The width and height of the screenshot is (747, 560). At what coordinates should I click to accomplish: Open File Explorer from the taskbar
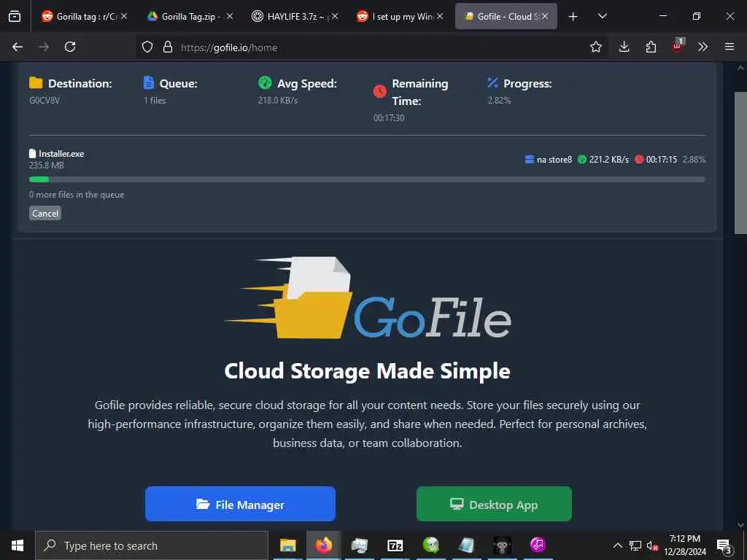coord(287,545)
